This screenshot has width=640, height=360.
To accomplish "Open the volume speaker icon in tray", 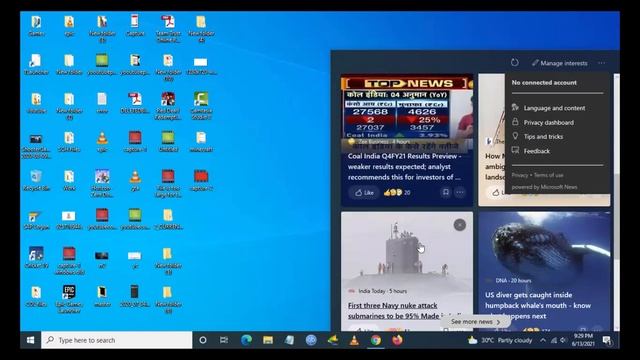I will [563, 340].
